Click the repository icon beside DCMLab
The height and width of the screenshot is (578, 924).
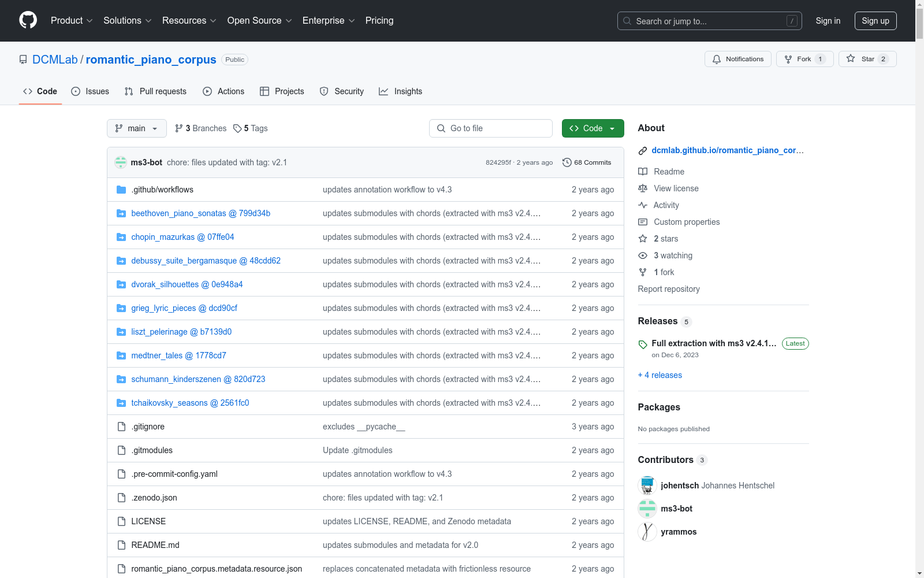(23, 60)
